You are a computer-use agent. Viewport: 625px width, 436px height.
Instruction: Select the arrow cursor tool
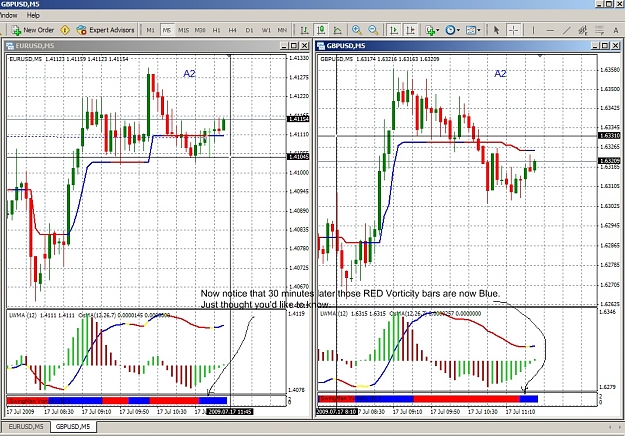(x=496, y=30)
